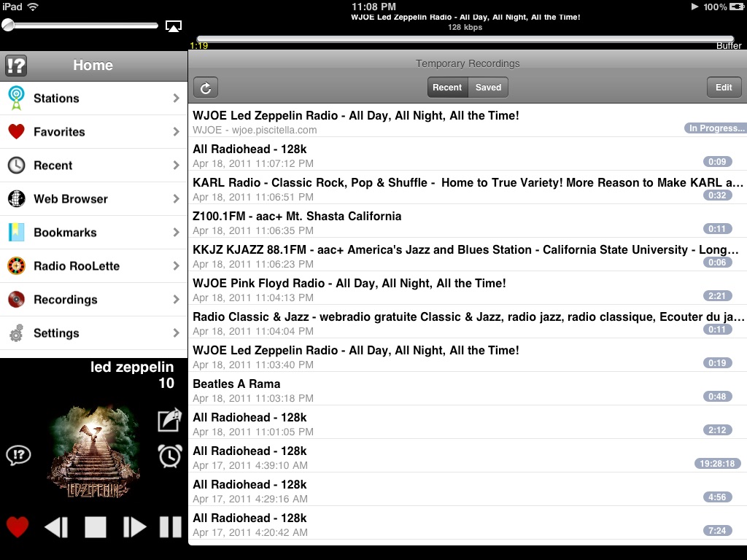This screenshot has height=560, width=747.
Task: Tap the 19:28:18 duration badge
Action: point(718,463)
